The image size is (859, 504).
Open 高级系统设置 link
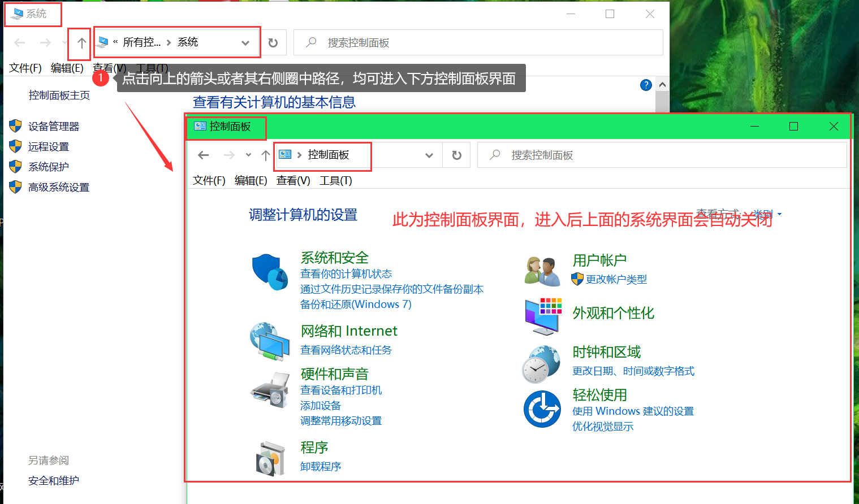click(59, 187)
